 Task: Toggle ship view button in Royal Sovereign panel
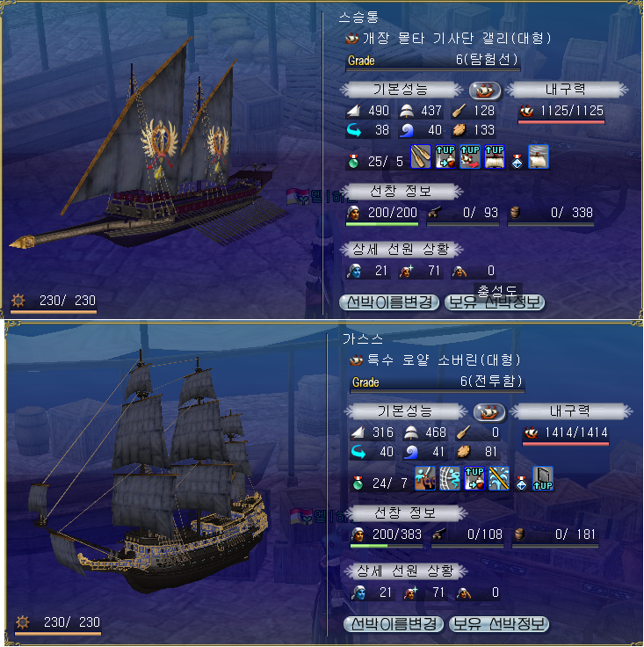tap(489, 412)
